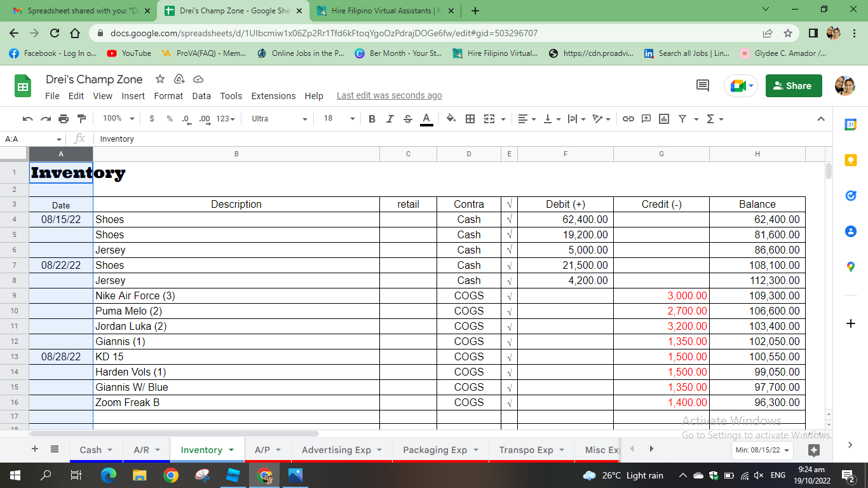Switch to the Cash sheet tab

pos(96,450)
